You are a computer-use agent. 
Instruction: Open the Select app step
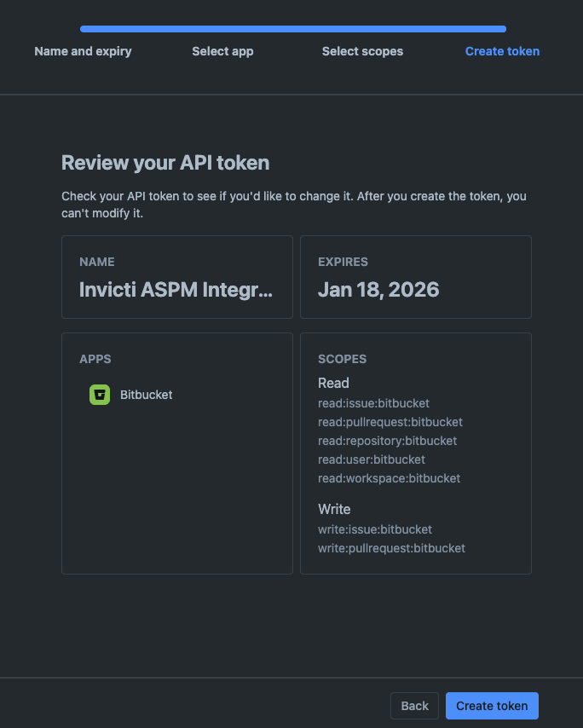click(222, 51)
